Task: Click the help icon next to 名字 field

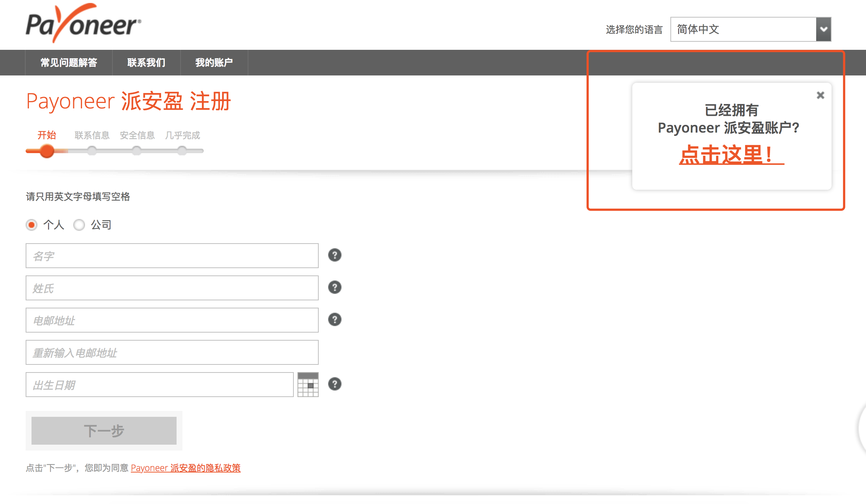Action: (x=334, y=255)
